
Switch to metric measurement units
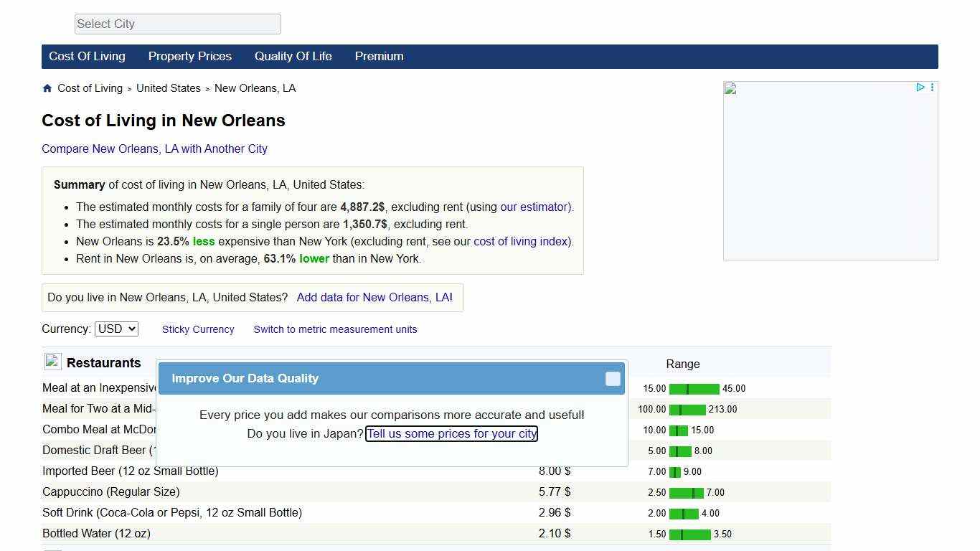tap(335, 329)
